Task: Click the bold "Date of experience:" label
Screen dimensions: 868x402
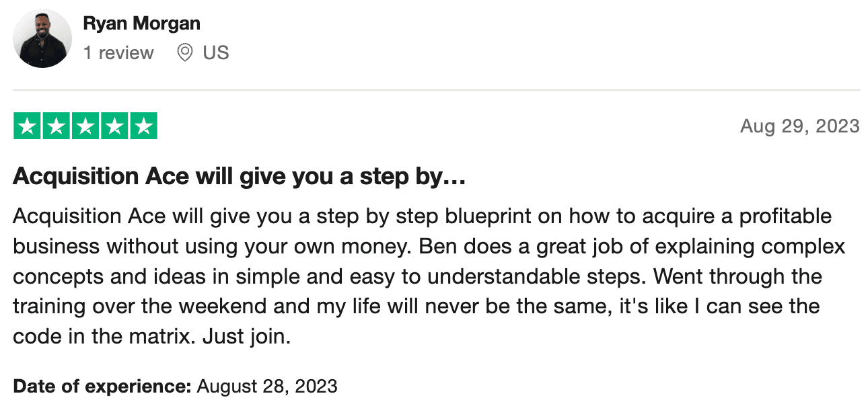Action: [102, 387]
